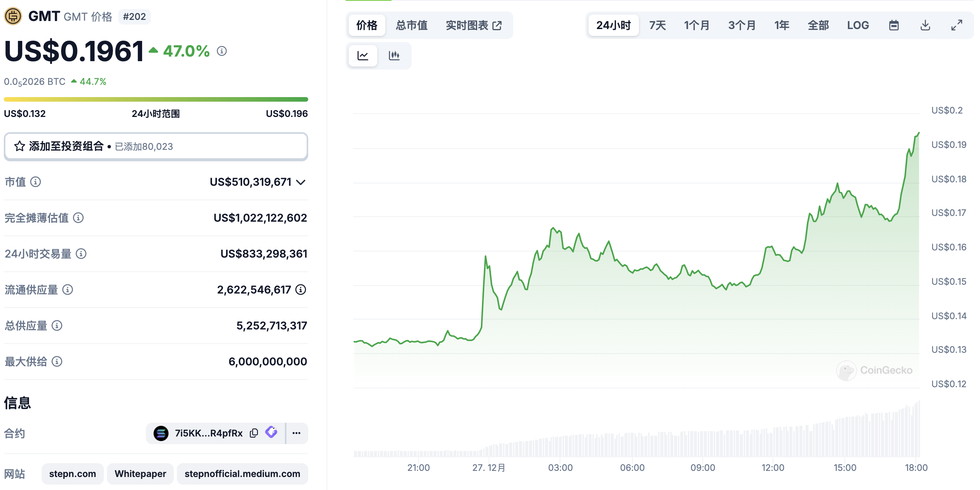980x490 pixels.
Task: Click info icon beside 47.0% price change
Action: point(222,51)
